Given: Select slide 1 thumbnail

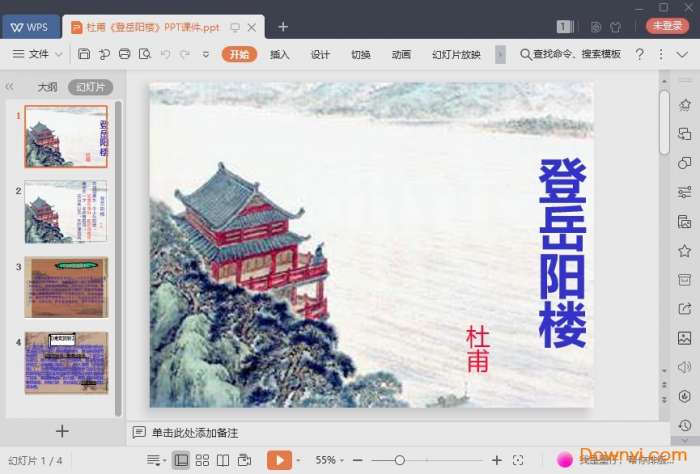Looking at the screenshot, I should point(66,137).
